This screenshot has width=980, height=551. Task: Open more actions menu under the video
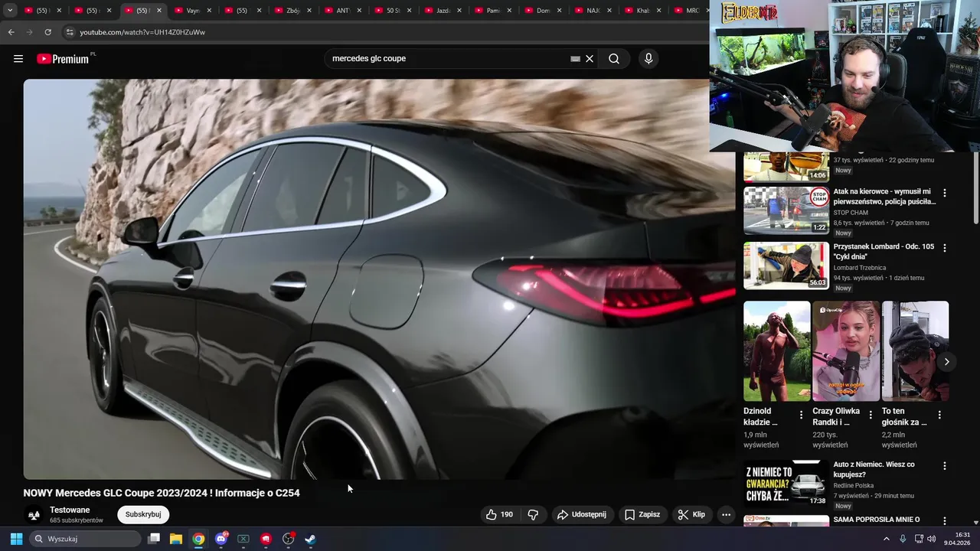[x=726, y=515]
